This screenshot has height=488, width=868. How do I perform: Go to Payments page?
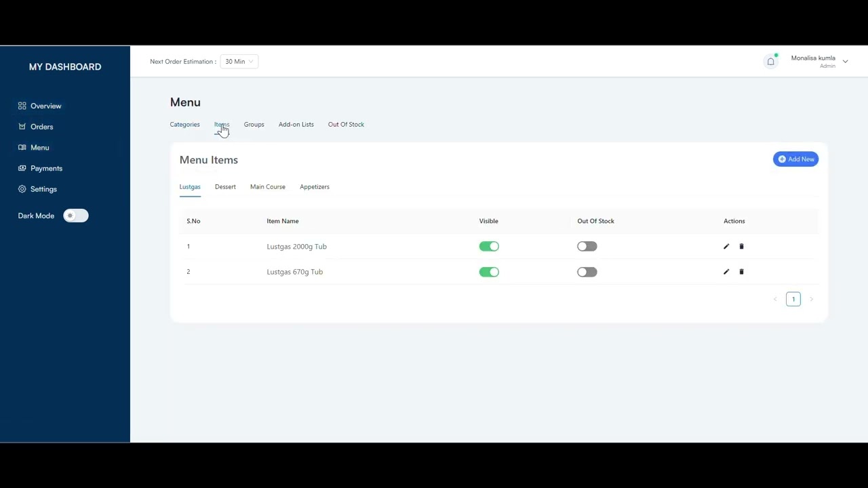(46, 168)
